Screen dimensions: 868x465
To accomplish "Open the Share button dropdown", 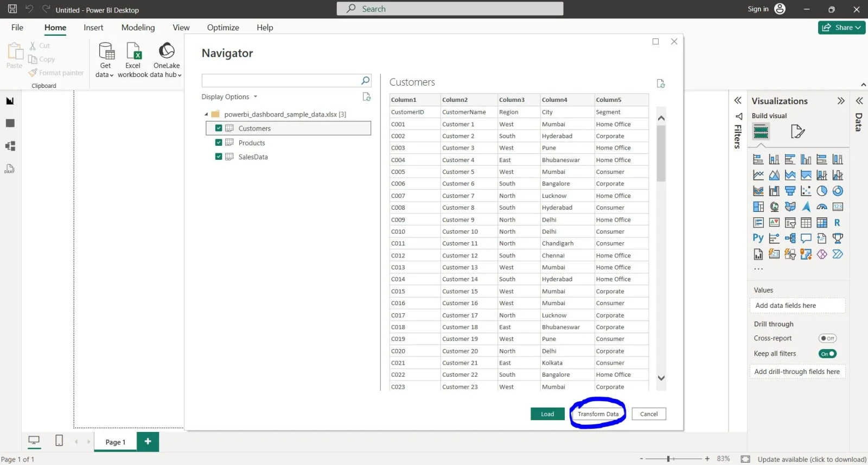I will click(x=841, y=28).
